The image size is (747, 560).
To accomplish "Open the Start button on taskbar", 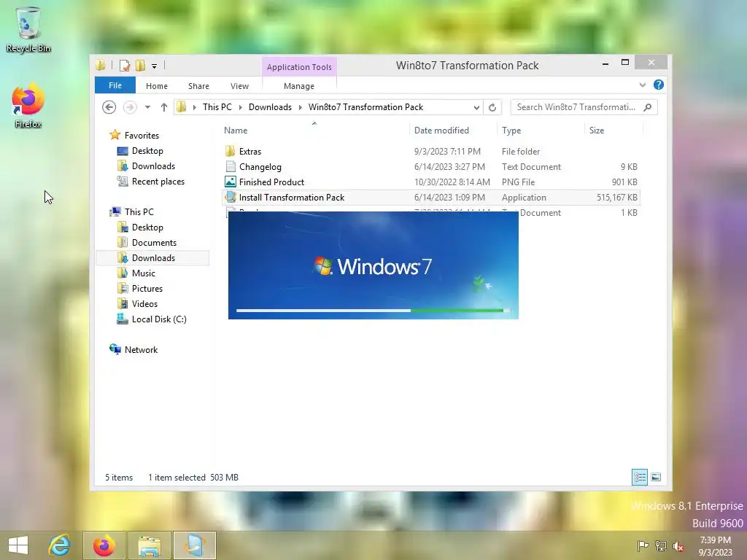I will pyautogui.click(x=18, y=545).
